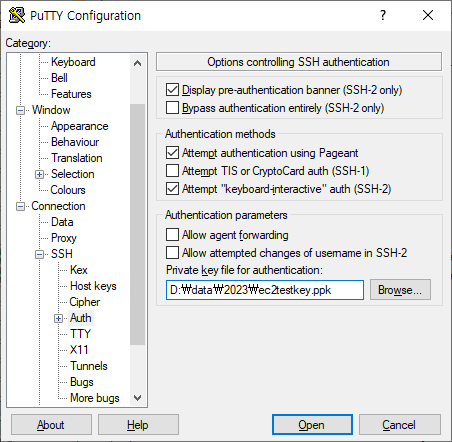Select Bell category
Screen dimensions: 452x442
[x=59, y=78]
